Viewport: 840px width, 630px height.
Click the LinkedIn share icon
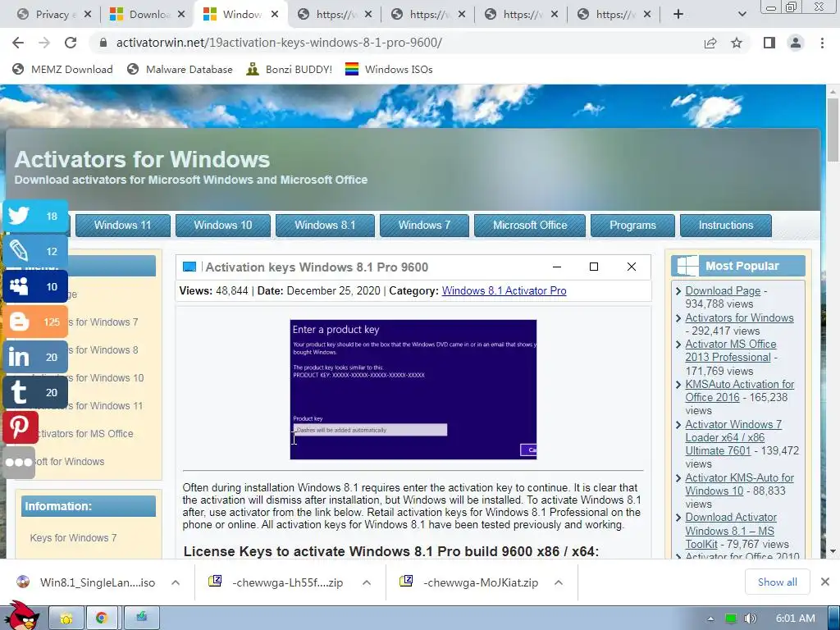pos(35,357)
